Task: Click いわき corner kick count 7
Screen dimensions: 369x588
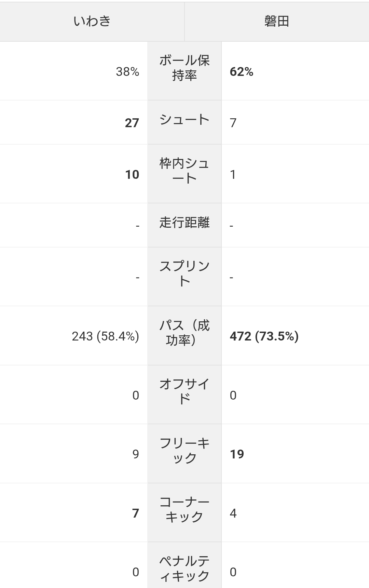Action: pyautogui.click(x=136, y=513)
